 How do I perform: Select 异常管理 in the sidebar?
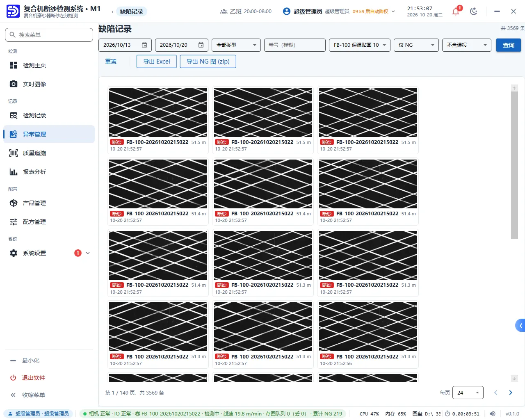pos(49,134)
